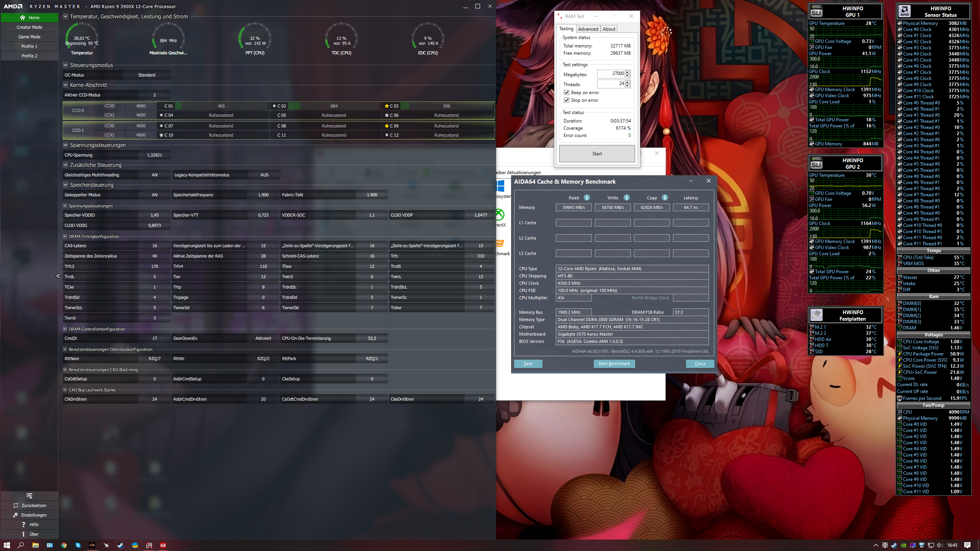Click the Start button in RAM Test

tap(597, 154)
